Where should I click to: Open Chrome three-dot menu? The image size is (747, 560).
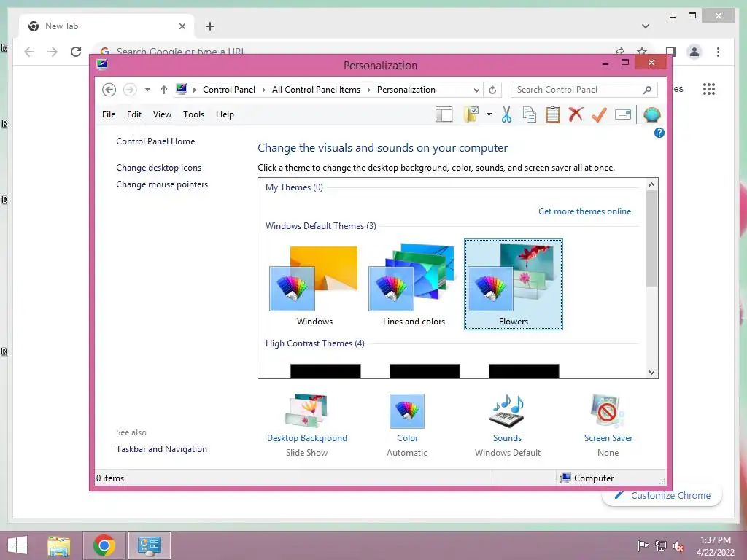coord(718,52)
